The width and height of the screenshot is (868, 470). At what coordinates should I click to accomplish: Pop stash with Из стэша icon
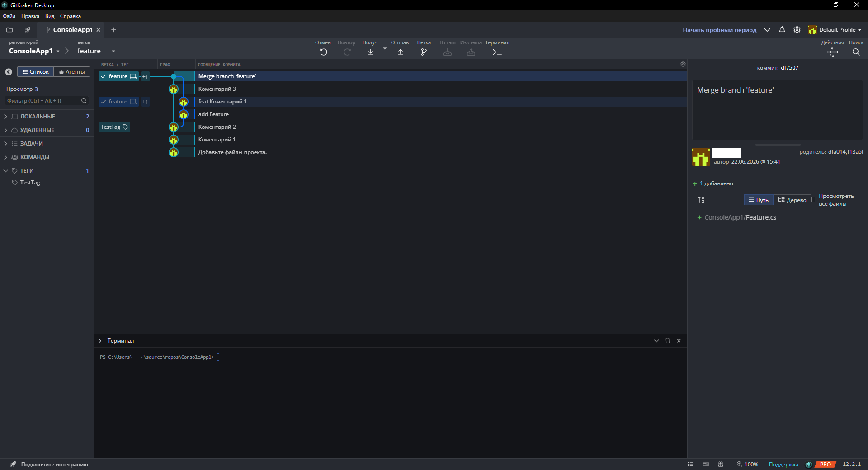click(x=471, y=52)
